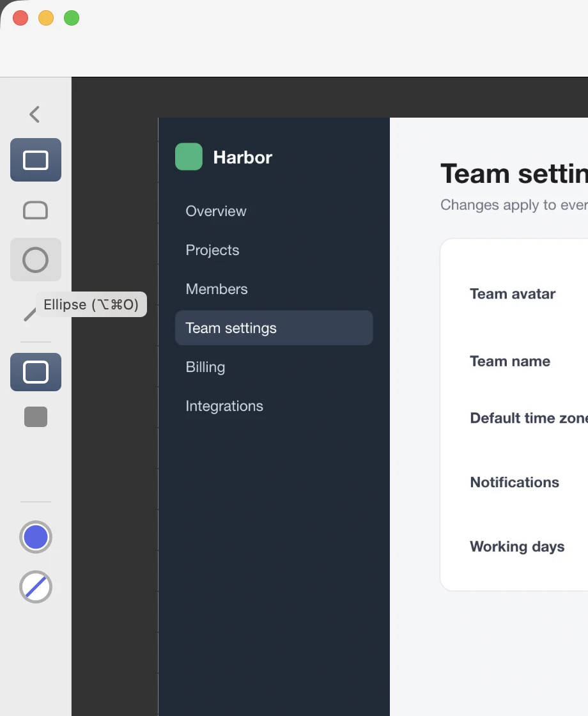Click the Team settings page heading
The width and height of the screenshot is (588, 716).
coord(514,174)
